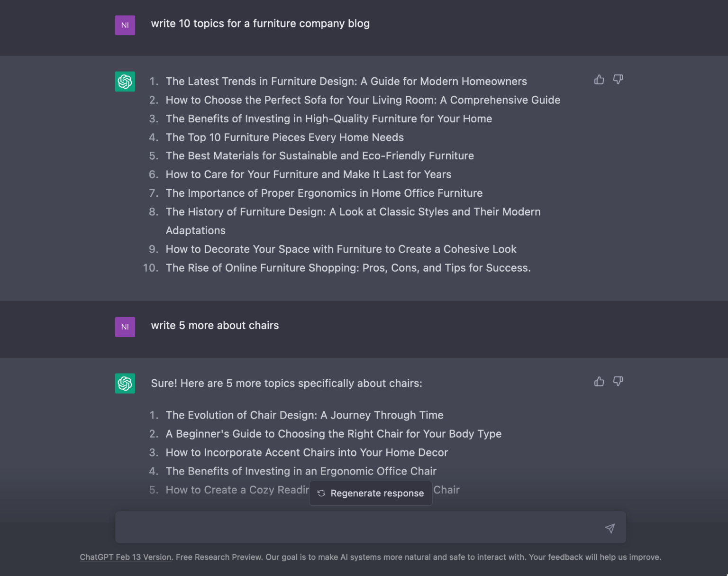The image size is (728, 576).
Task: Focus the message input box
Action: tap(355, 528)
